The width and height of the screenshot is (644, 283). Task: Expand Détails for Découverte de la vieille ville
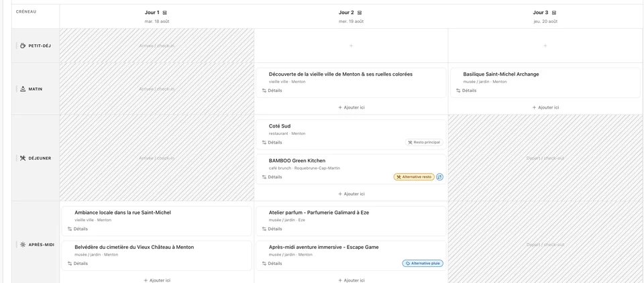pos(272,91)
